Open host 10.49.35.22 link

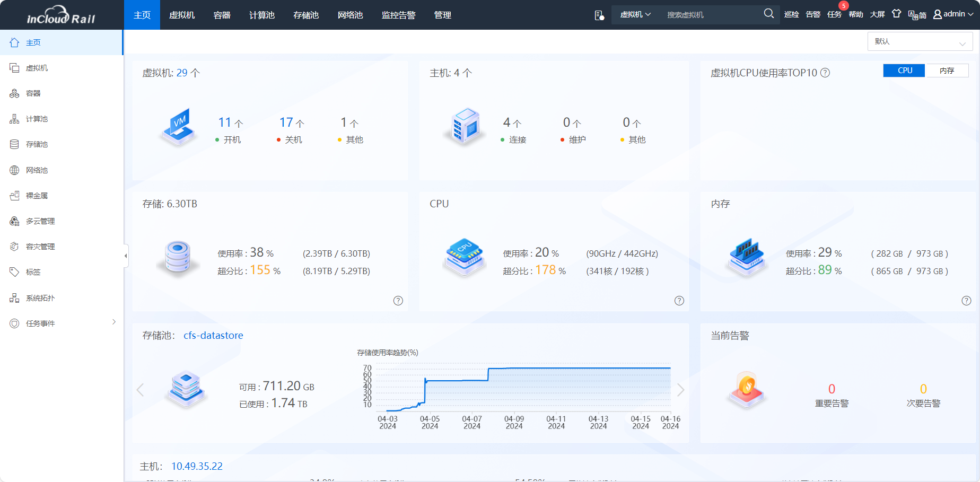coord(197,467)
